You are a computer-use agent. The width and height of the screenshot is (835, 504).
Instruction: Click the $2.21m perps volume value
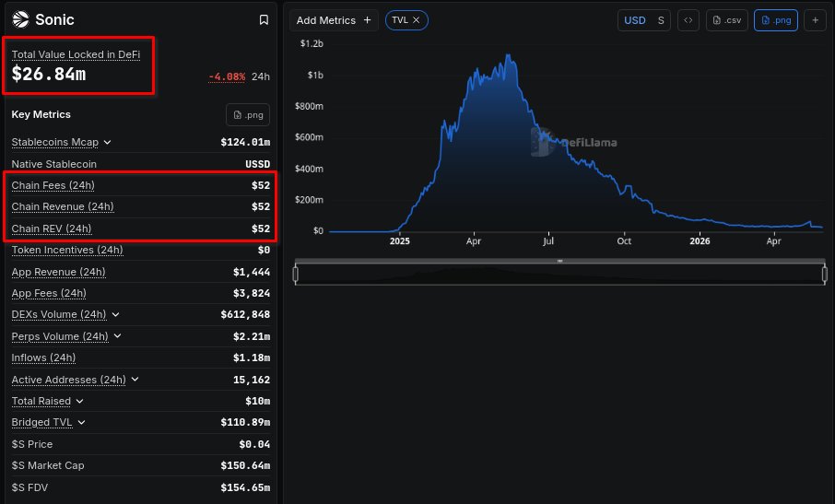(252, 336)
